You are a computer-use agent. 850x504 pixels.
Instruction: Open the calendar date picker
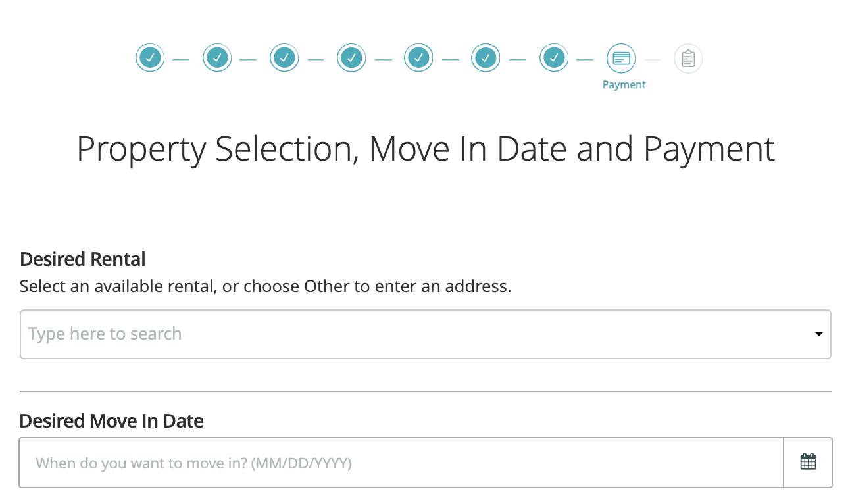(x=808, y=463)
